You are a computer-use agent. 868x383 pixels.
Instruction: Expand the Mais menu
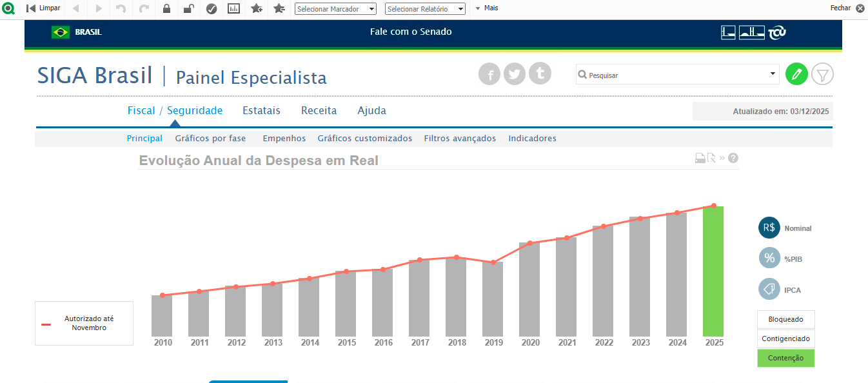click(x=487, y=8)
